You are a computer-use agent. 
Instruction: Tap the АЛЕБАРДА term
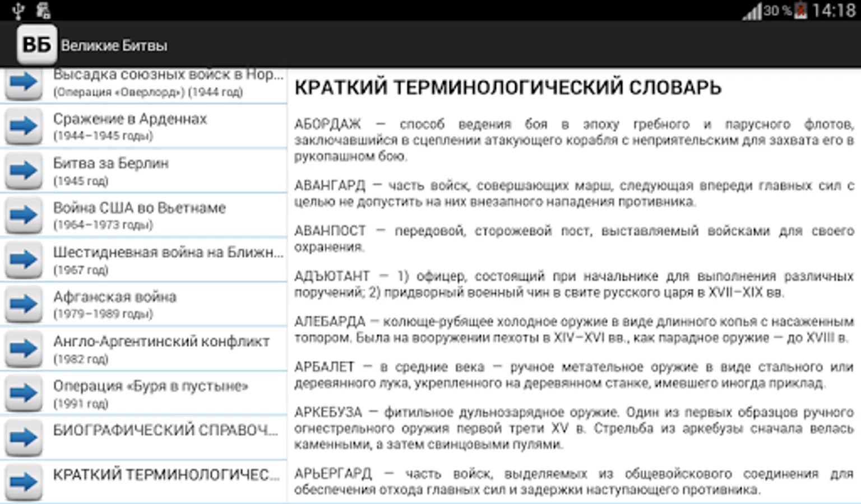pos(330,321)
